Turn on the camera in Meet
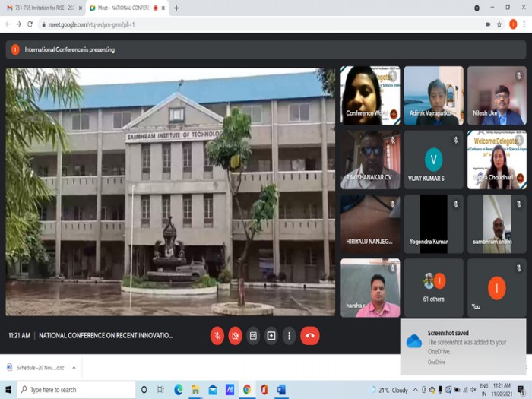This screenshot has width=532, height=399. (x=235, y=335)
